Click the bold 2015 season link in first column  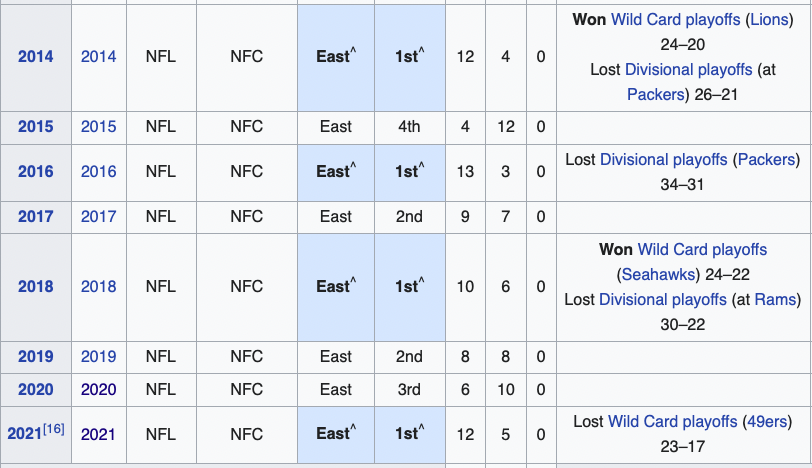coord(36,127)
